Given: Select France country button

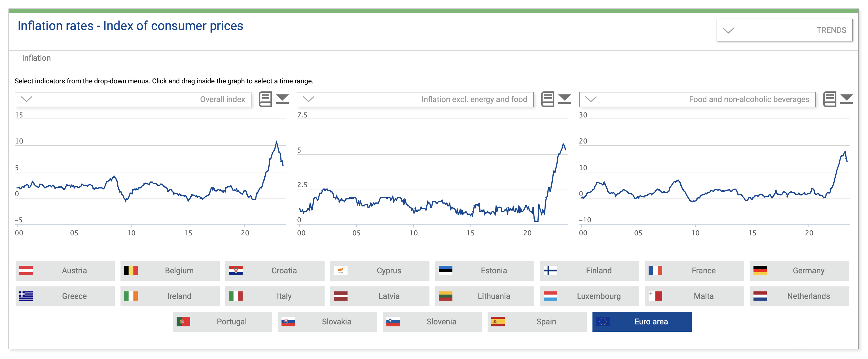Looking at the screenshot, I should pyautogui.click(x=695, y=271).
